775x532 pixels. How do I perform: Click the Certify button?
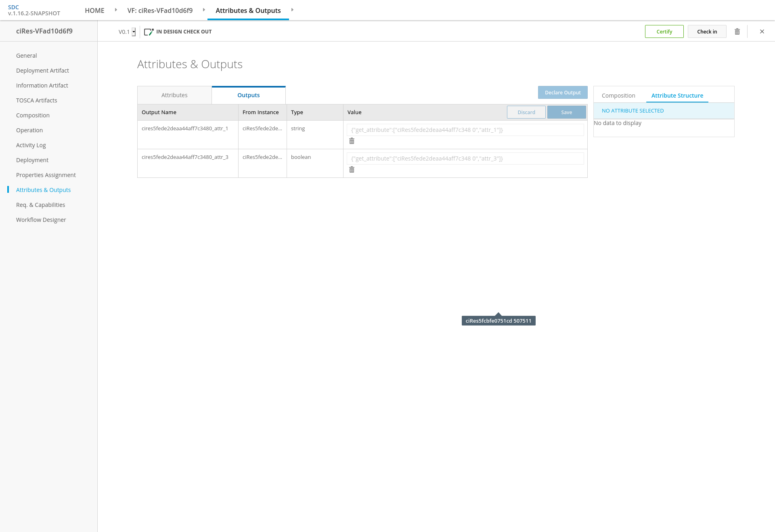[664, 31]
